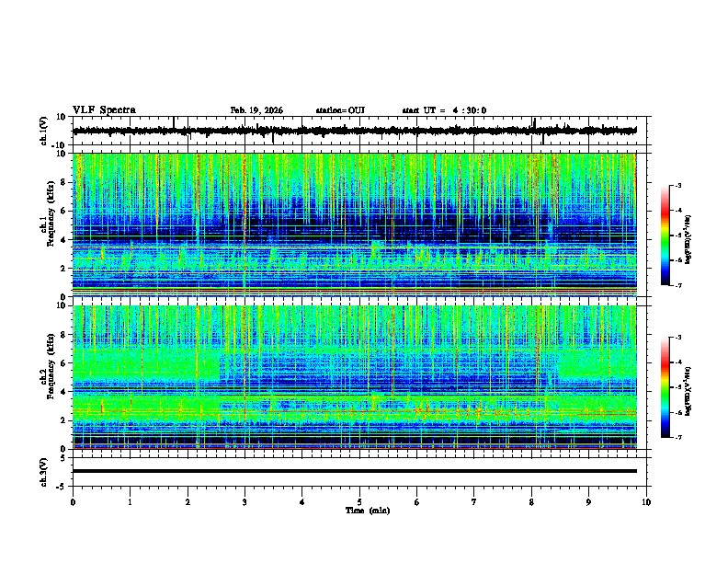Click the "8" kHz tick of ch.1 spectrogram
728x563 pixels.
pyautogui.click(x=63, y=182)
